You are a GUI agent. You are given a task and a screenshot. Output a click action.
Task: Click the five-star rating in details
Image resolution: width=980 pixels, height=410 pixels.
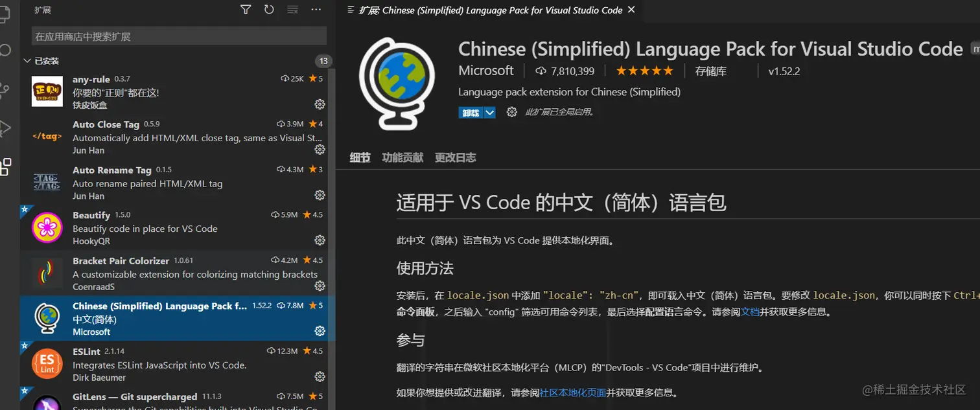click(x=644, y=71)
